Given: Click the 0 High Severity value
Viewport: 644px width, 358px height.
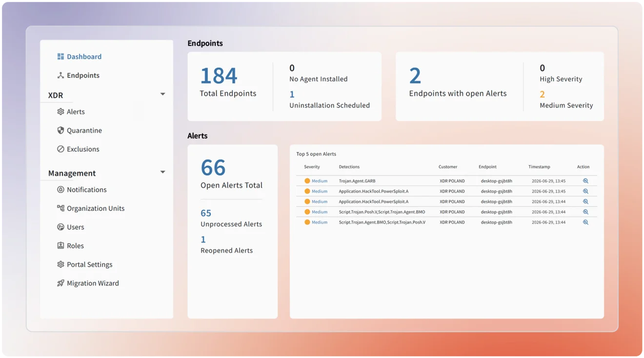Looking at the screenshot, I should [542, 68].
